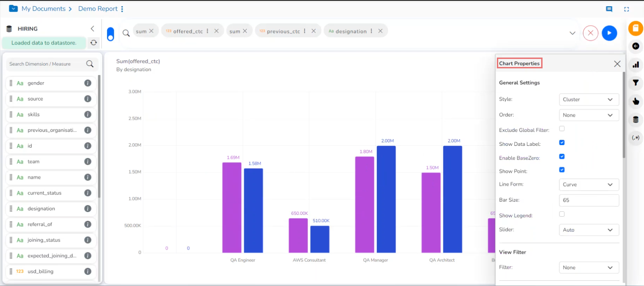Click the Chart Properties panel scrollbar
Image resolution: width=644 pixels, height=286 pixels.
[624, 115]
